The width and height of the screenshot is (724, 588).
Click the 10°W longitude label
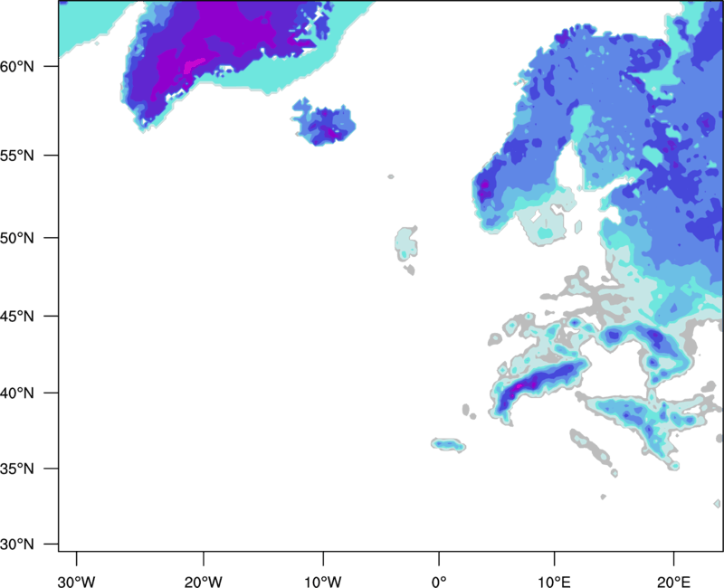[x=323, y=582]
